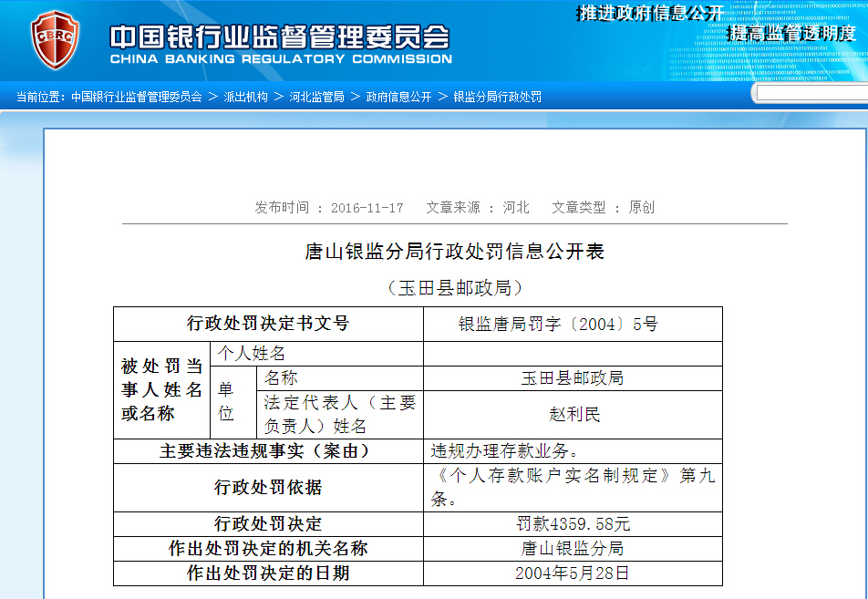Select the 行政处罚决定 label cell

(268, 523)
